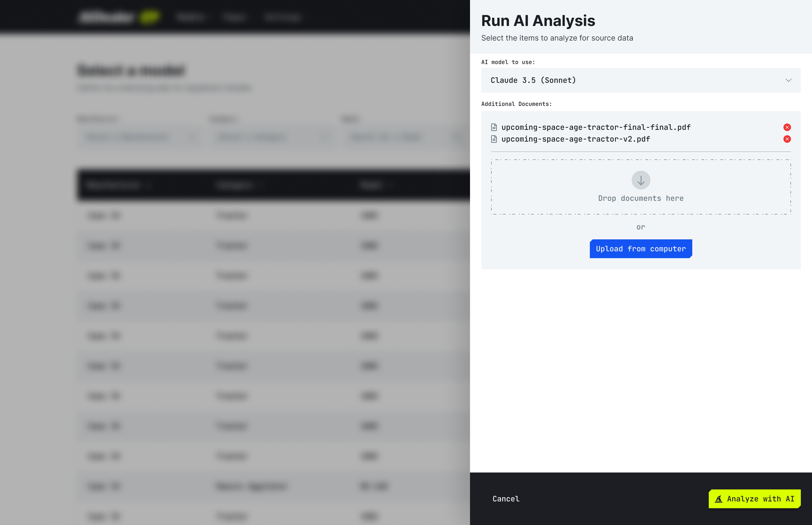Select the upcoming-space-age-tractor-final-final.pdf file name
The height and width of the screenshot is (525, 812).
point(596,127)
